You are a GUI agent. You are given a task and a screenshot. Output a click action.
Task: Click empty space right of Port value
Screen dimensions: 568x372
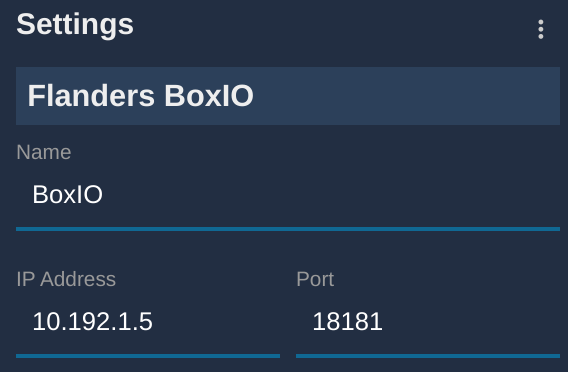(471, 322)
